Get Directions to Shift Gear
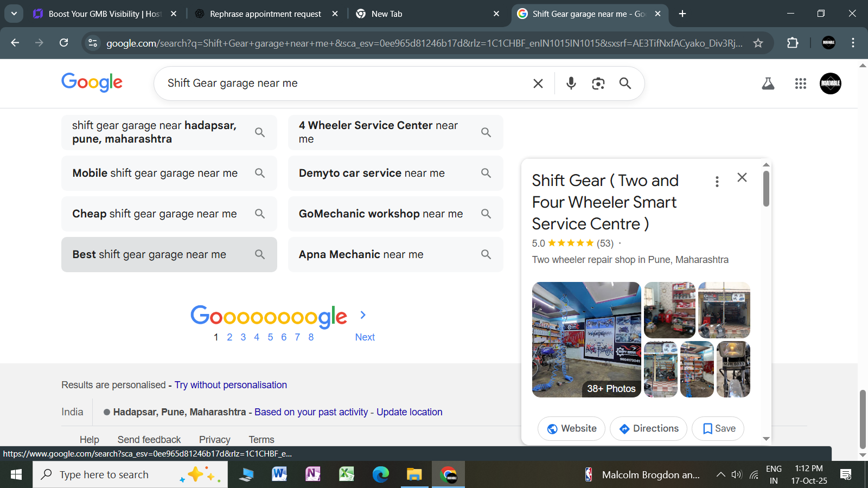Image resolution: width=868 pixels, height=488 pixels. [x=648, y=428]
